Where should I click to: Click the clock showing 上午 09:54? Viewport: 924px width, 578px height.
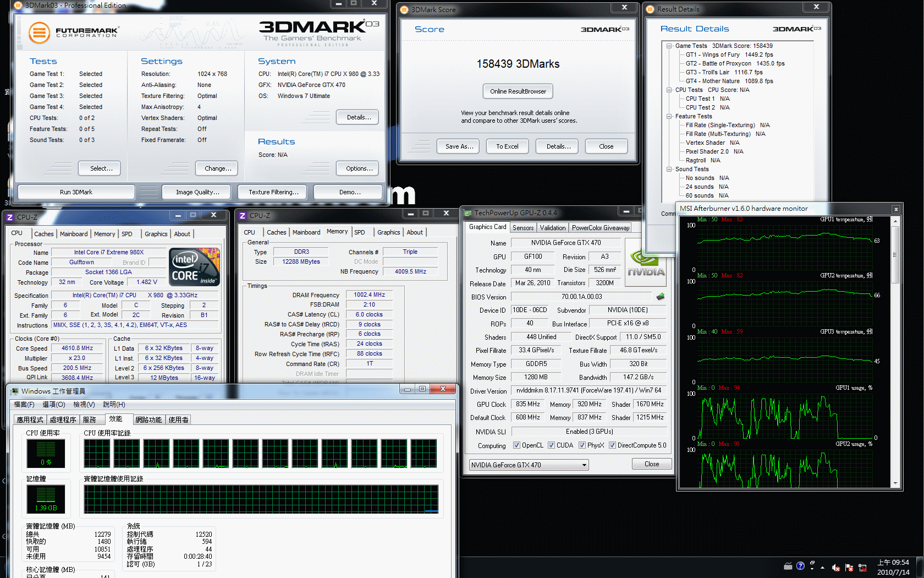pyautogui.click(x=893, y=563)
